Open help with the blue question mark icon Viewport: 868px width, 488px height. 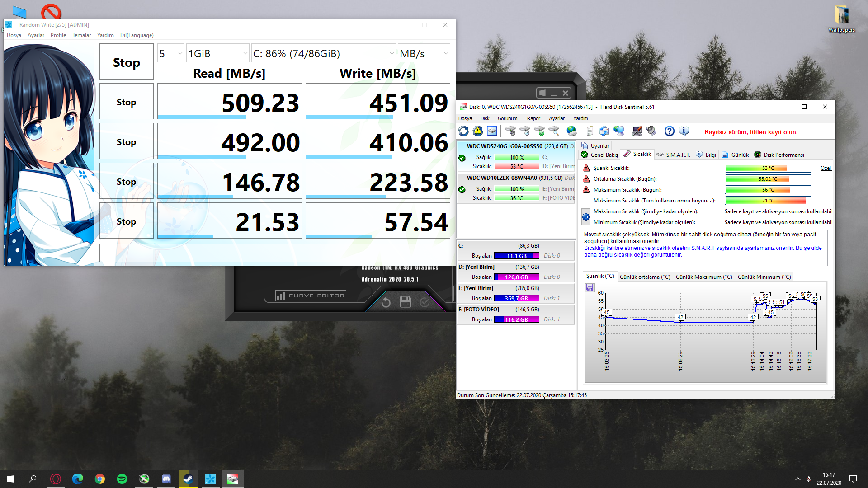[670, 131]
